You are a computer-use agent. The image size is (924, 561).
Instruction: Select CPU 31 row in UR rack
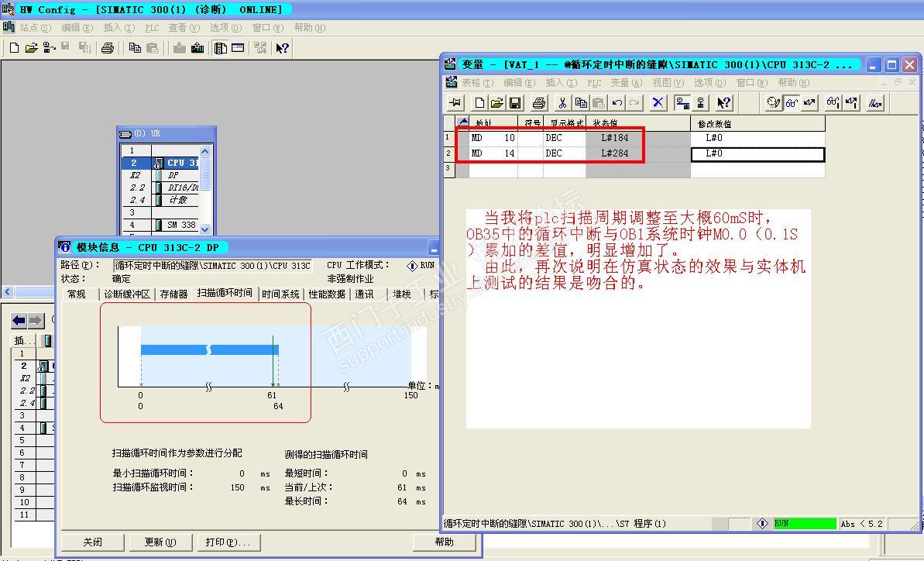pos(160,163)
